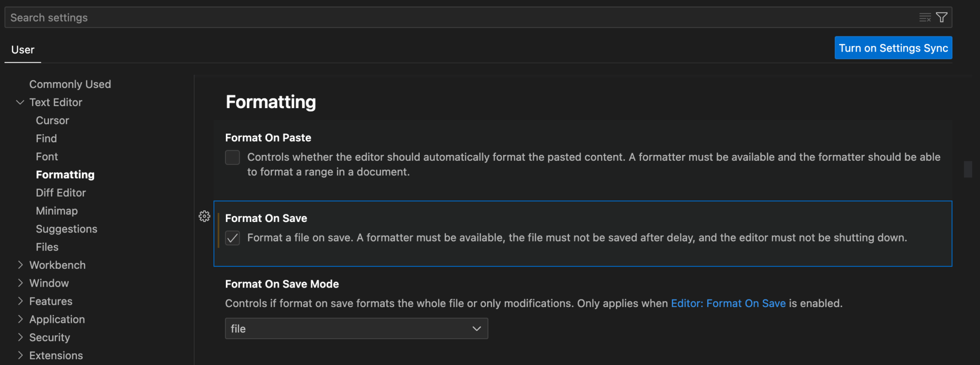Enable the Format On Paste checkbox
This screenshot has width=980, height=365.
(233, 157)
